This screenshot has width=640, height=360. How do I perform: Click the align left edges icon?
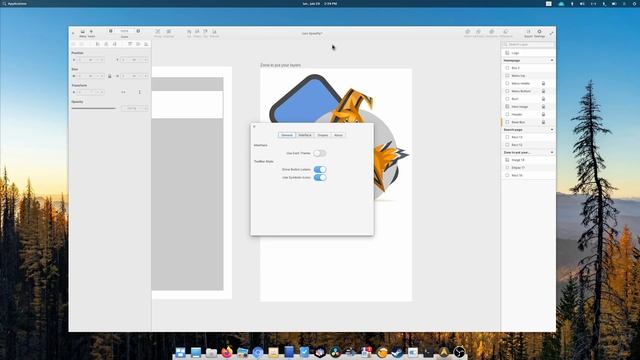tap(98, 44)
